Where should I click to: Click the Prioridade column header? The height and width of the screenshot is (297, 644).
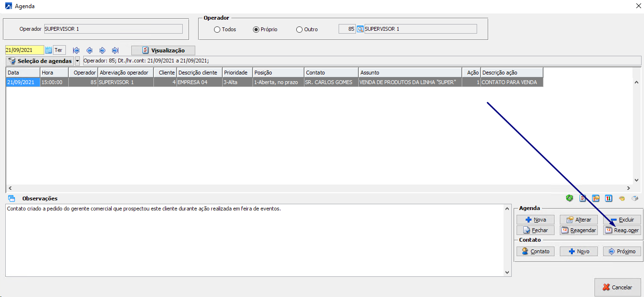coord(238,73)
